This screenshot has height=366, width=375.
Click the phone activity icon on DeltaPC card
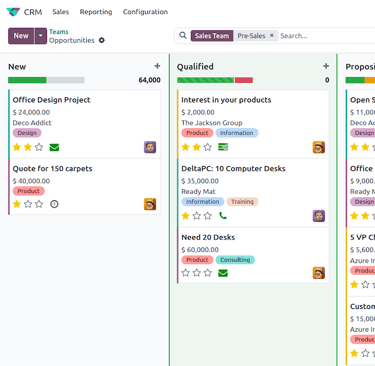point(223,216)
